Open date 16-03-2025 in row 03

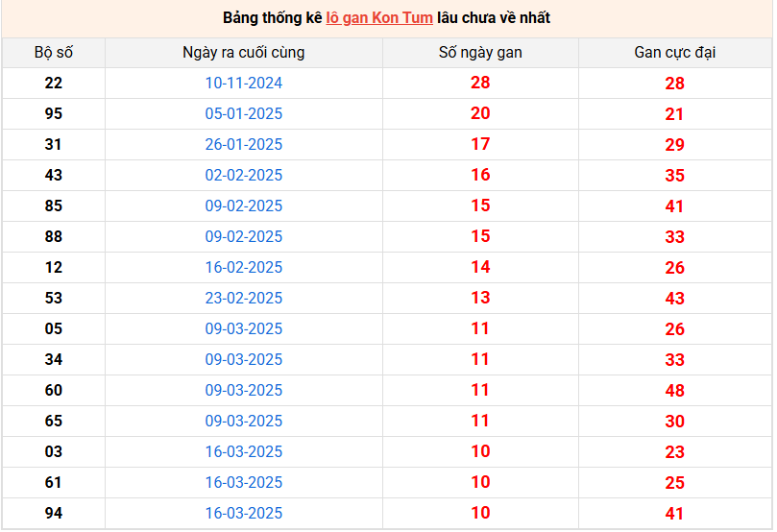tap(244, 451)
